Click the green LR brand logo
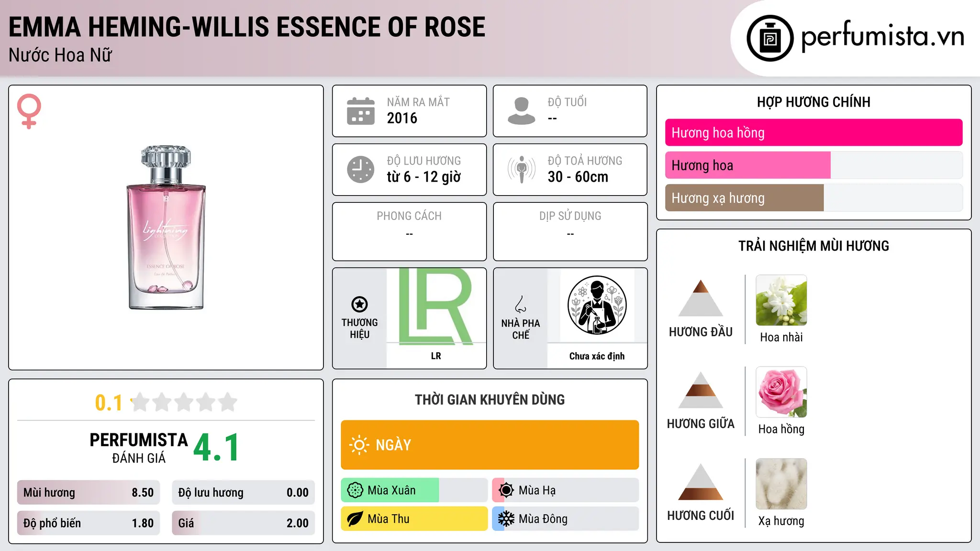 435,306
